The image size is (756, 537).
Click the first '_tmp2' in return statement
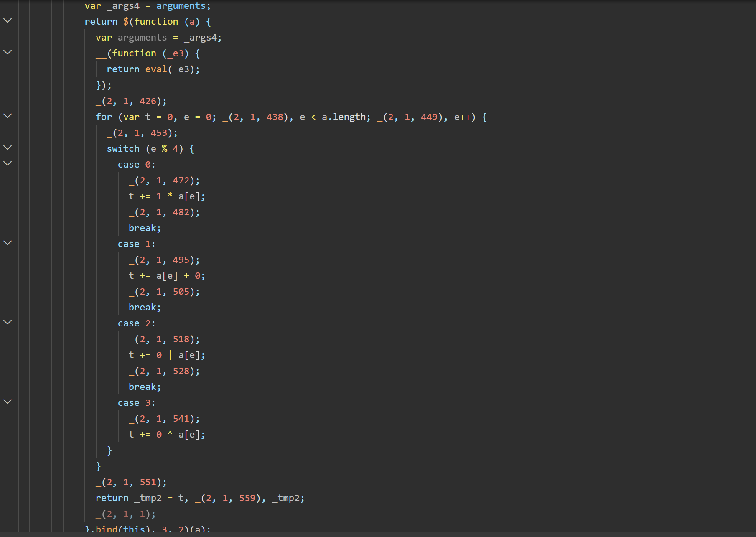coord(148,498)
